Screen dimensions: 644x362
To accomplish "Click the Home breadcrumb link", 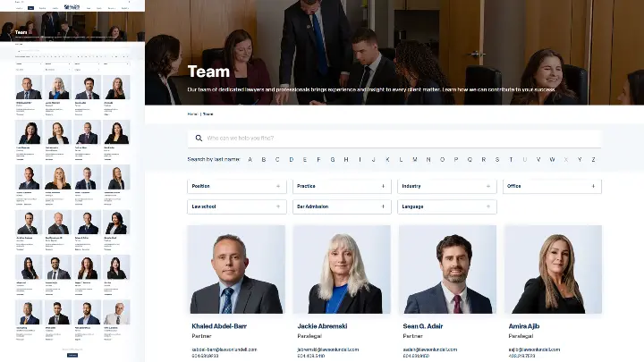I will coord(192,114).
